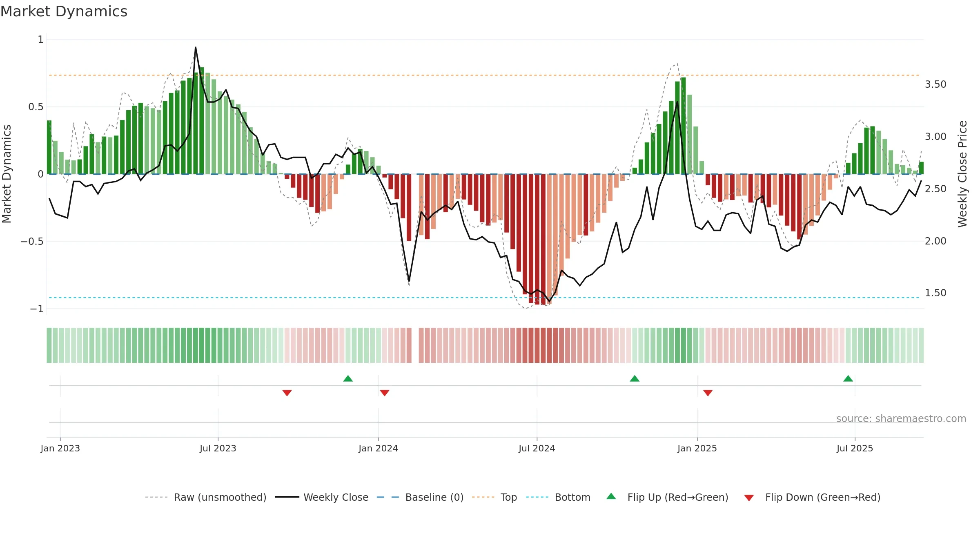
Task: Click the deepest dark red bar near Jul 2024
Action: click(543, 240)
